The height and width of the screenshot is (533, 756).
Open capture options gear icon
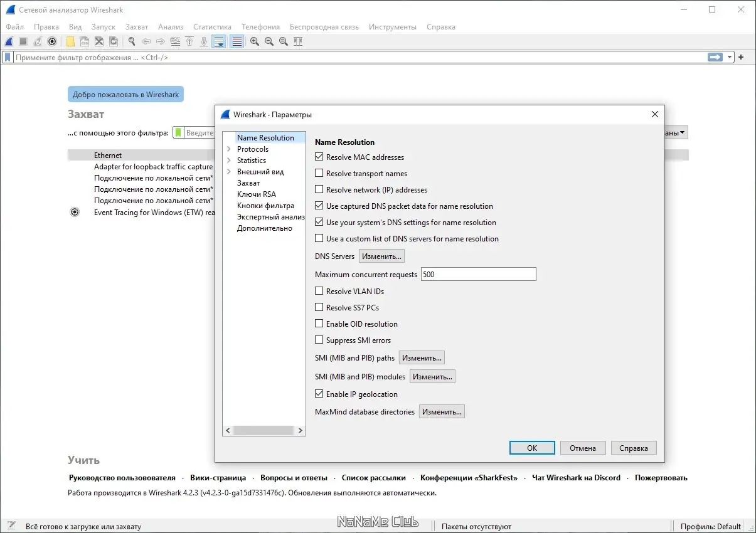(x=52, y=41)
